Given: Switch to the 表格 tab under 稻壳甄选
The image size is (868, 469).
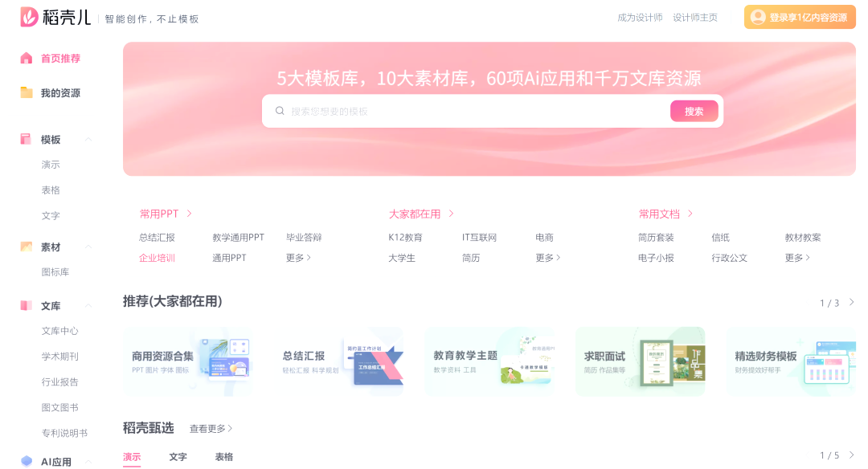Looking at the screenshot, I should (x=223, y=457).
